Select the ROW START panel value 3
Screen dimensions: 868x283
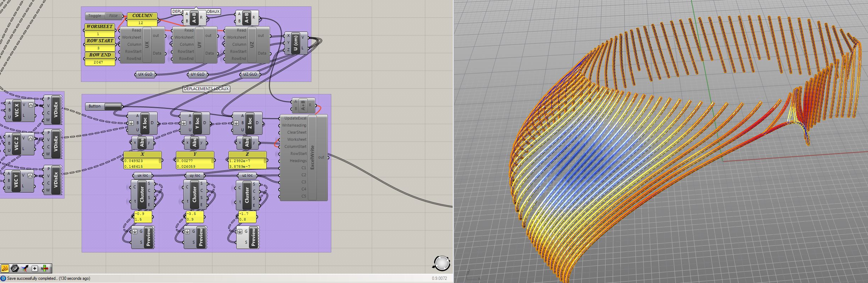[100, 45]
